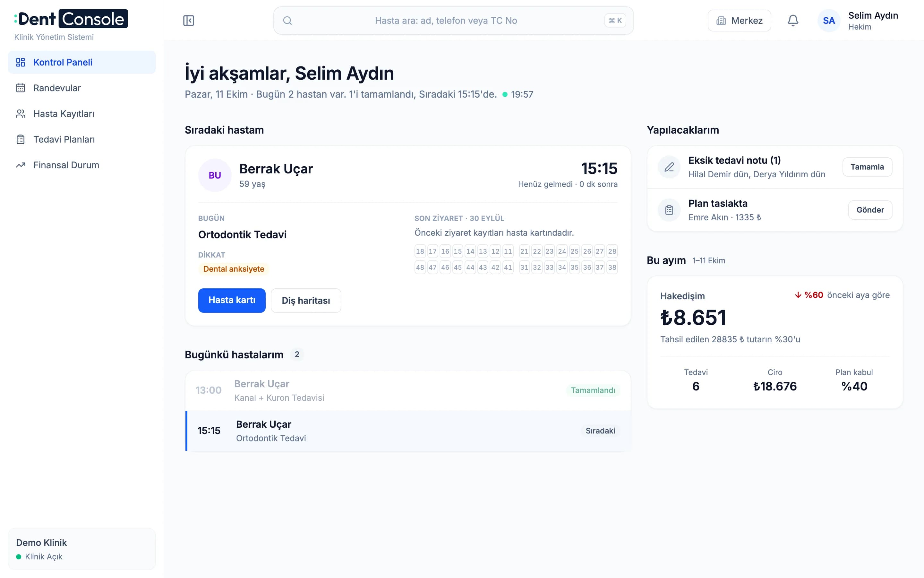
Task: Click the Randevular calendar icon
Action: tap(21, 88)
